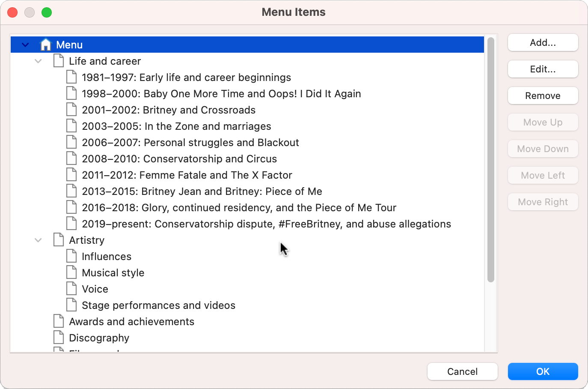Click page icon beside Influences item

pos(71,256)
